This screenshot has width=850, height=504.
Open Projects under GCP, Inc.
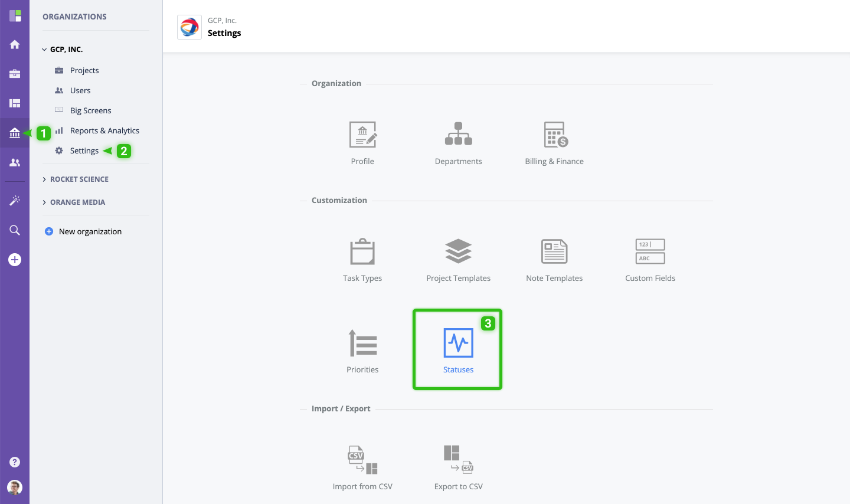pyautogui.click(x=84, y=70)
